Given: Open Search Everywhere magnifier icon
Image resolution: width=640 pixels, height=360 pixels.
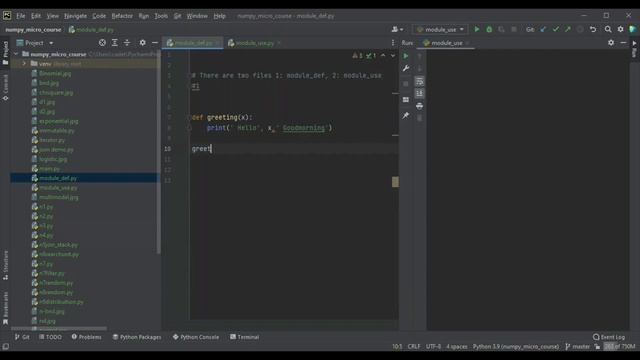Looking at the screenshot, I should 608,29.
